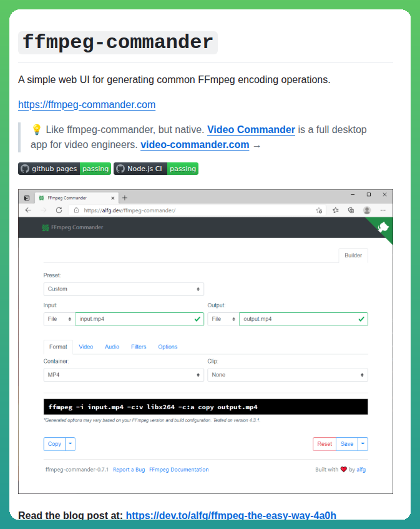Follow the Video Commander link
Image resolution: width=420 pixels, height=529 pixels.
pos(251,129)
